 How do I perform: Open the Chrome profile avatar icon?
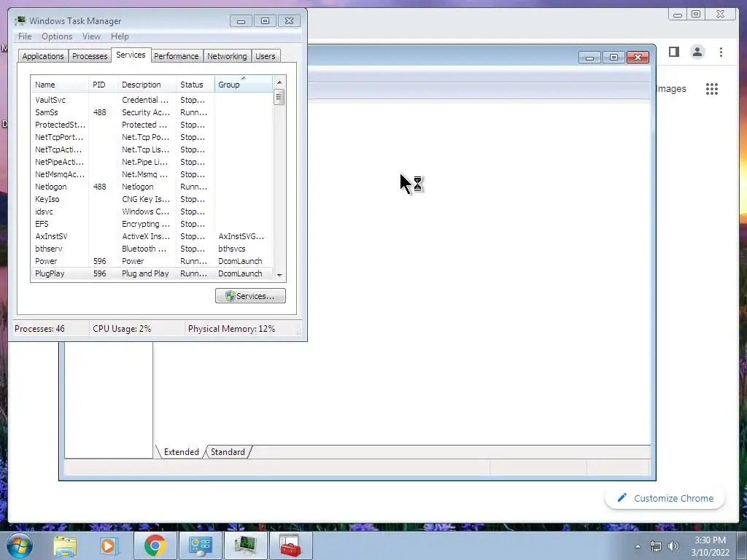click(697, 52)
